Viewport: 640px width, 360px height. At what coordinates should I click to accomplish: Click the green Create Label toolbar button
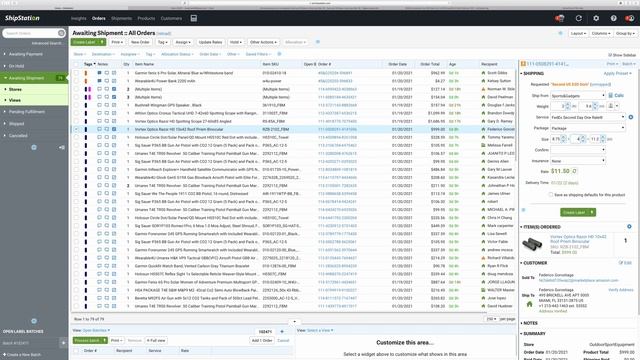click(88, 42)
